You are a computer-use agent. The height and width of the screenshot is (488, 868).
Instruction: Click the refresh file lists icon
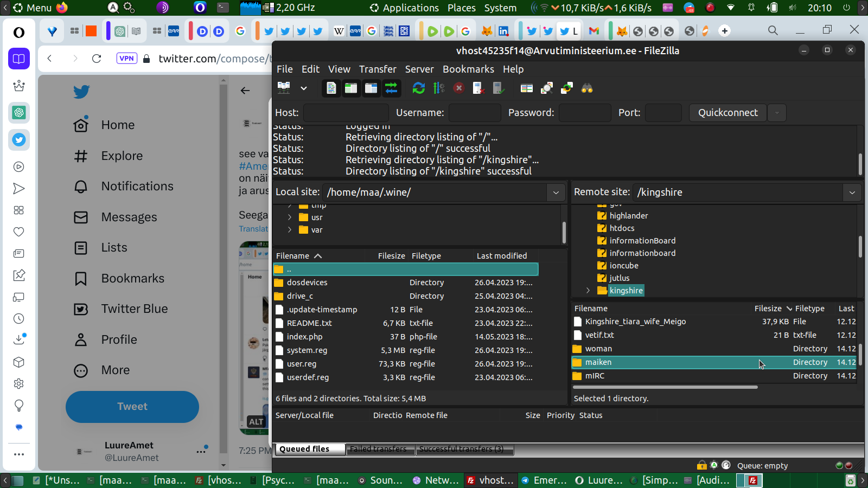point(418,88)
